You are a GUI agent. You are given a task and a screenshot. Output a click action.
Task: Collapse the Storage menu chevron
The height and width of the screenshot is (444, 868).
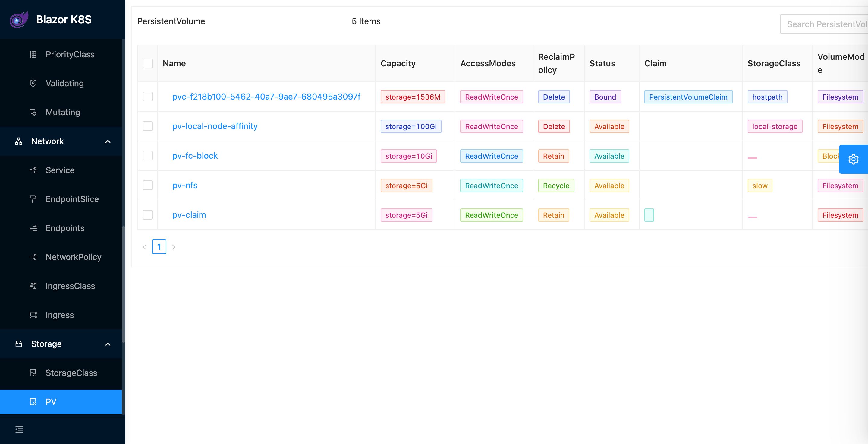pos(108,344)
